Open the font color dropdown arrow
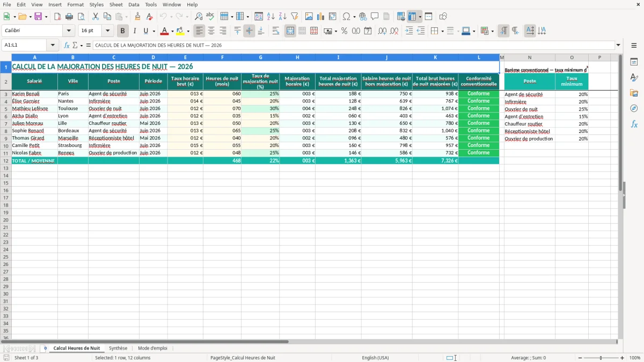Viewport: 644px width, 362px height. (172, 31)
